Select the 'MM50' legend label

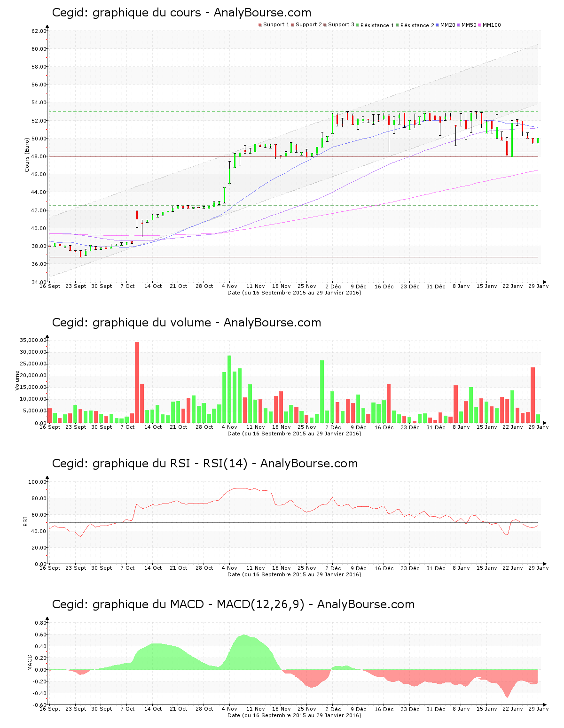tap(469, 25)
